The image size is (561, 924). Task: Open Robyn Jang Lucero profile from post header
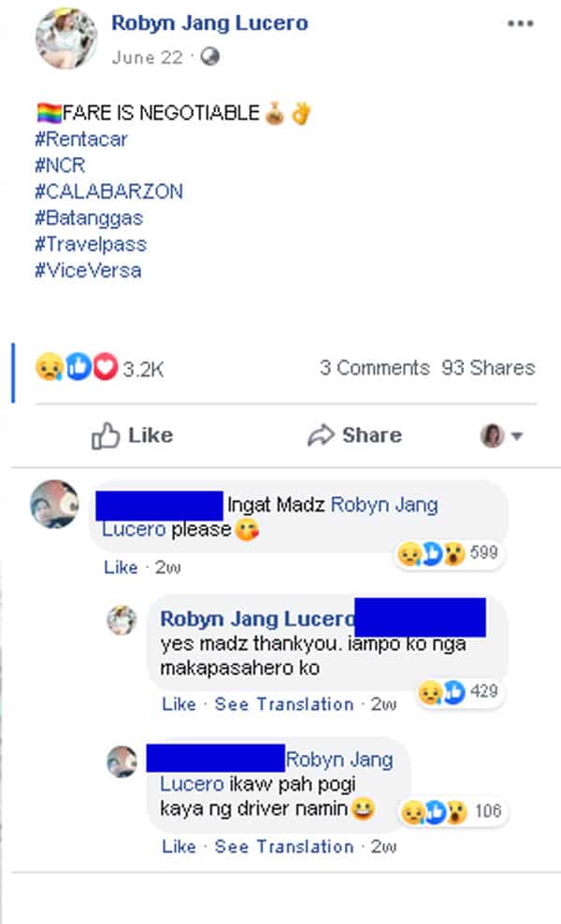point(210,23)
